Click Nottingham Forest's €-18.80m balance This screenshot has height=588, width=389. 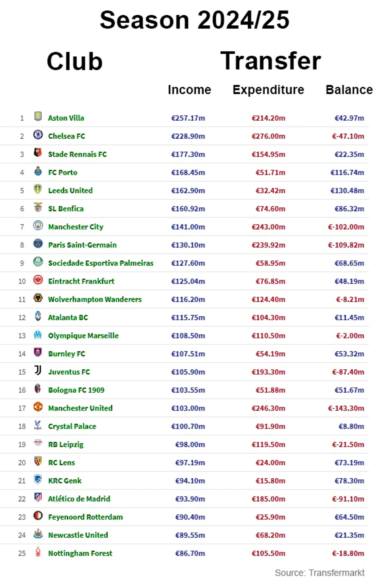point(348,553)
